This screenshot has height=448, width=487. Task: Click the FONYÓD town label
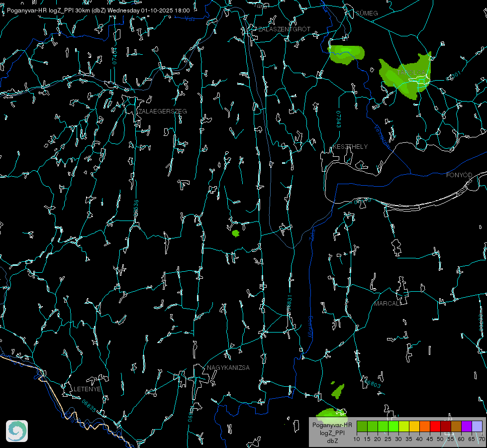pos(459,175)
